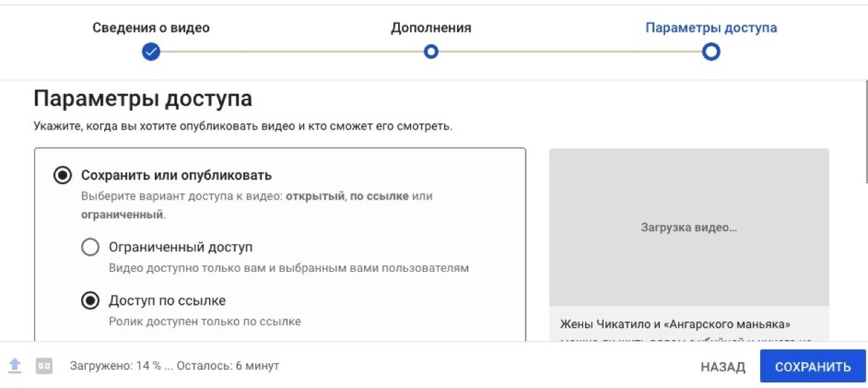Click the Параметры доступа heading
868x388 pixels.
(142, 99)
